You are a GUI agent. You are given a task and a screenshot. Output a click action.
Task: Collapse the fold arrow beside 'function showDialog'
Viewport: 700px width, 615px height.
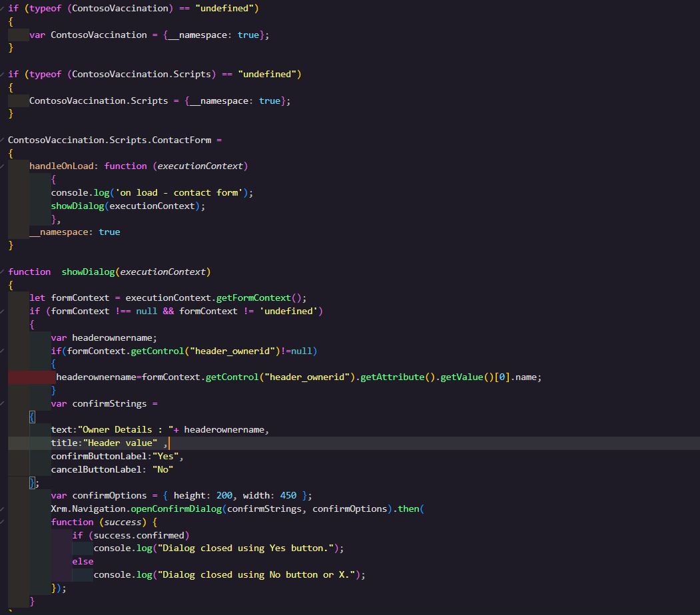(x=2, y=272)
